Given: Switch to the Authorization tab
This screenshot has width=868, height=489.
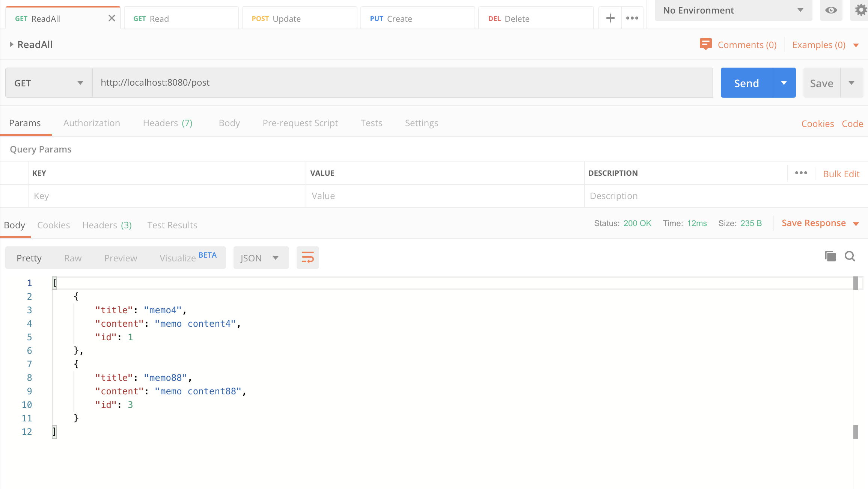Looking at the screenshot, I should point(92,123).
